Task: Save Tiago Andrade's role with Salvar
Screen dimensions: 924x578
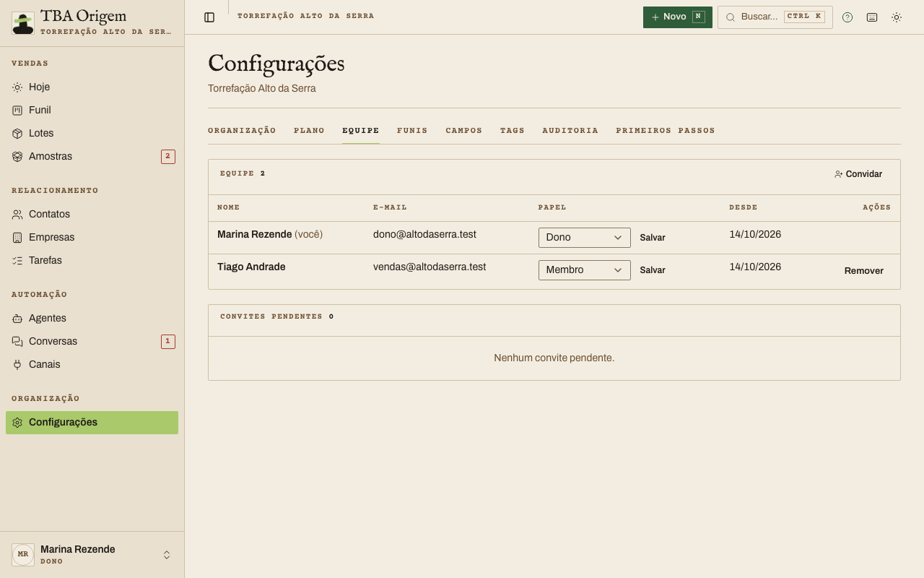Action: point(653,270)
